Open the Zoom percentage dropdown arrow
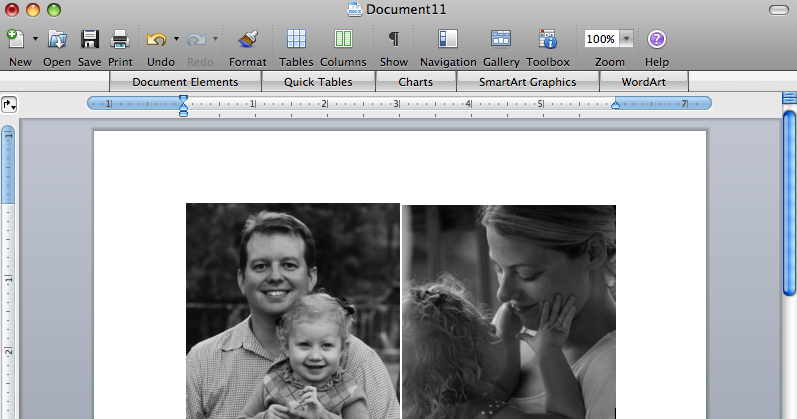 tap(626, 39)
